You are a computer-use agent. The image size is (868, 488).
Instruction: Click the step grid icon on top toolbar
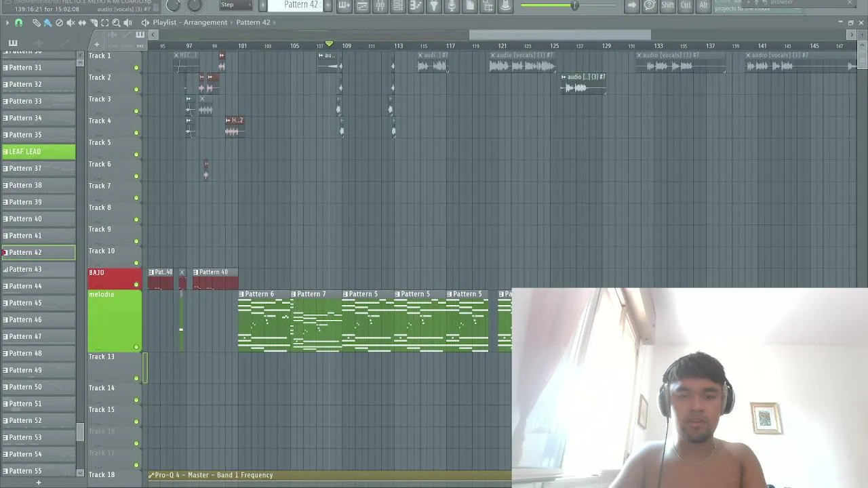[x=398, y=5]
